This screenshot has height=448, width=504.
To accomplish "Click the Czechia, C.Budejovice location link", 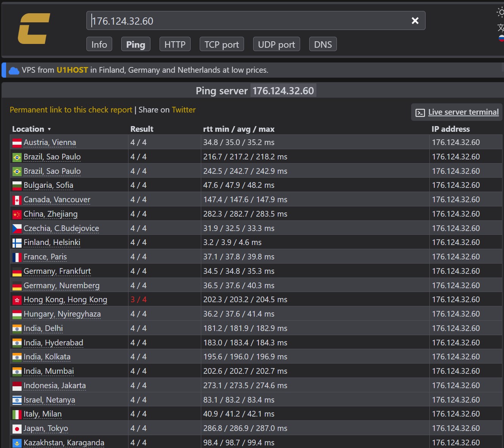I will [x=61, y=228].
